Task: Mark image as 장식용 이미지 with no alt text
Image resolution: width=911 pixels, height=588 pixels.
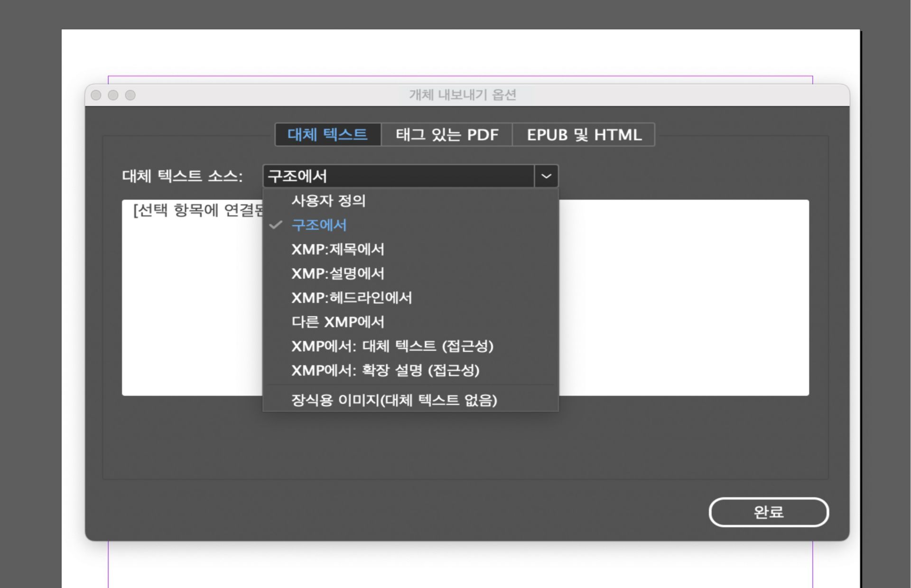Action: click(394, 400)
